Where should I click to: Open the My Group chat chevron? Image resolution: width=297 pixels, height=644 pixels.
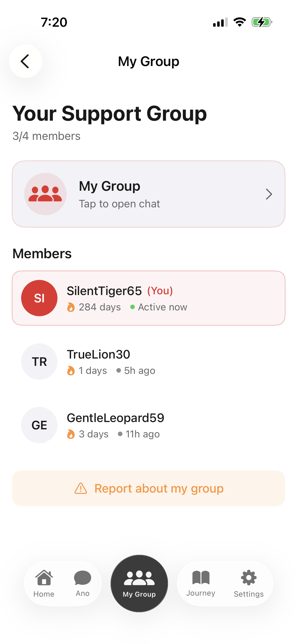coord(269,194)
